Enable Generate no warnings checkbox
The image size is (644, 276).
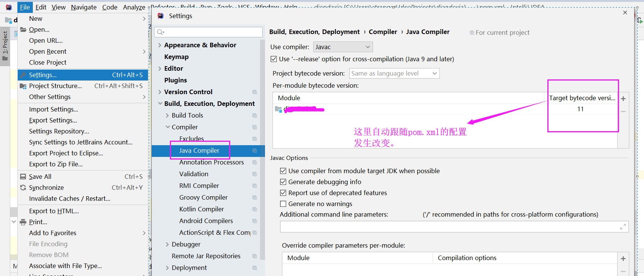[x=283, y=204]
